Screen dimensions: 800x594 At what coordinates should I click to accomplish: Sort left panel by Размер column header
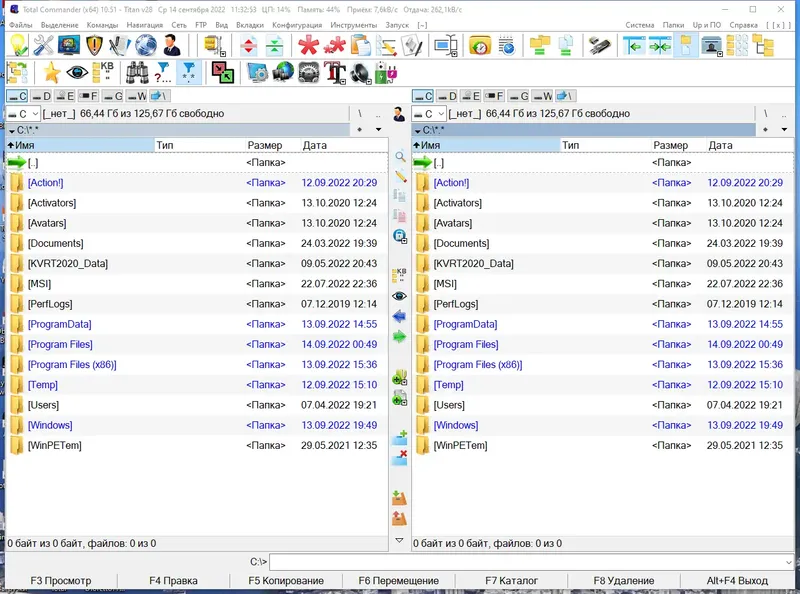(x=272, y=145)
